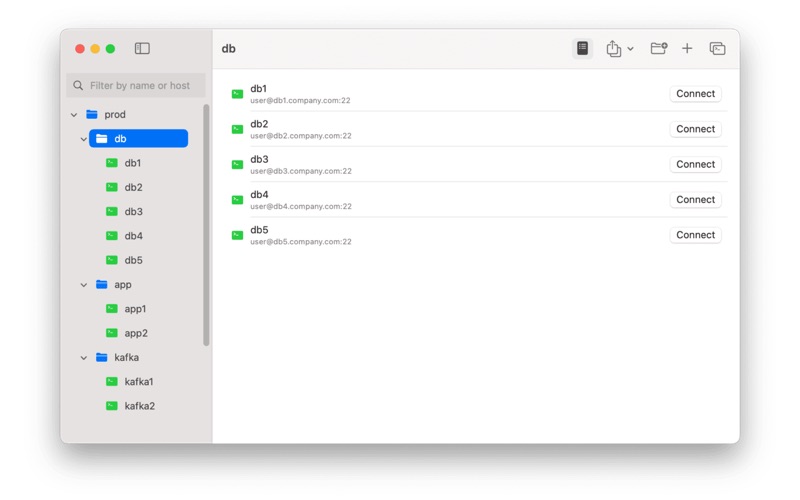
Task: Click the blue app folder icon
Action: point(102,284)
